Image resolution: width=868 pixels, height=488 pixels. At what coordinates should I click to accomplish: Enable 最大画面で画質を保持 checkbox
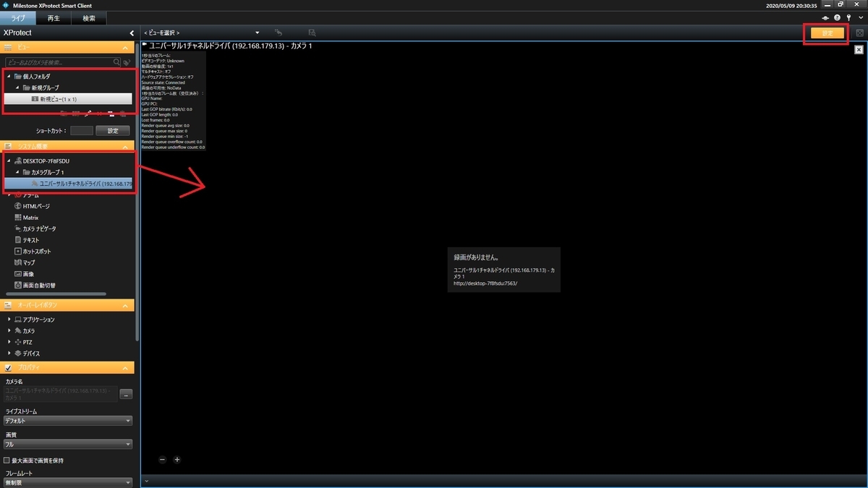tap(7, 461)
